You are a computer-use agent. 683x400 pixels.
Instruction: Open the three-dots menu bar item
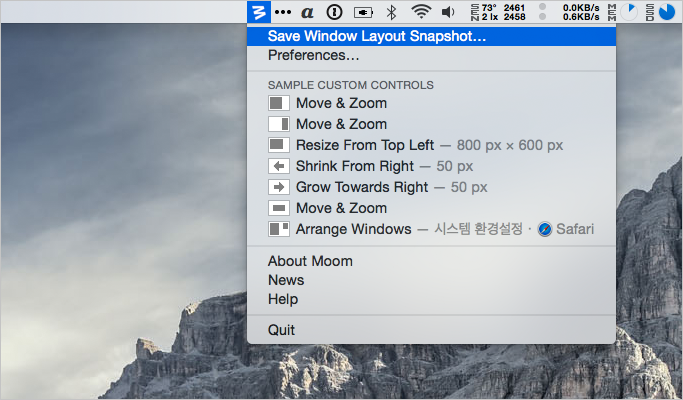(x=283, y=12)
